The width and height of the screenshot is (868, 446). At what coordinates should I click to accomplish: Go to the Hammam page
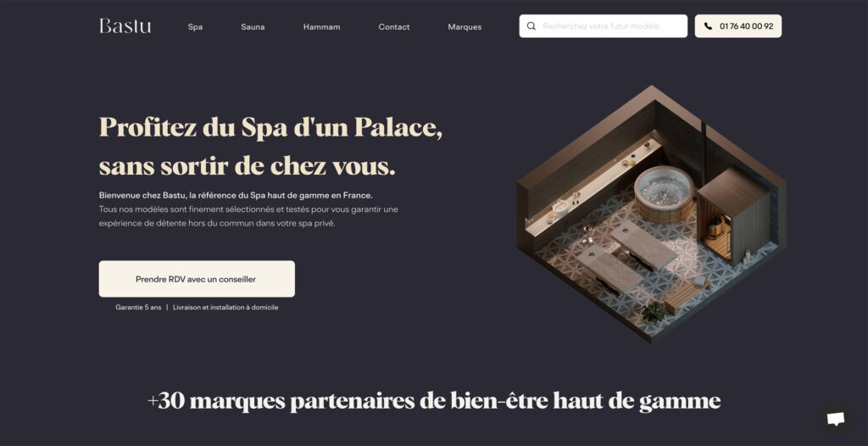pos(321,26)
